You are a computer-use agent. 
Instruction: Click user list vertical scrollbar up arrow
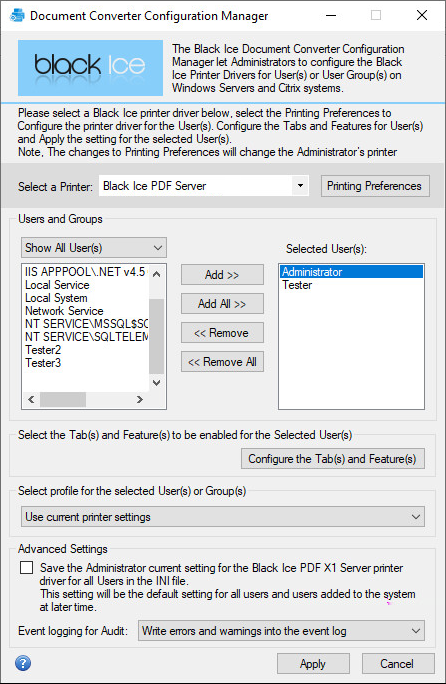pyautogui.click(x=157, y=274)
